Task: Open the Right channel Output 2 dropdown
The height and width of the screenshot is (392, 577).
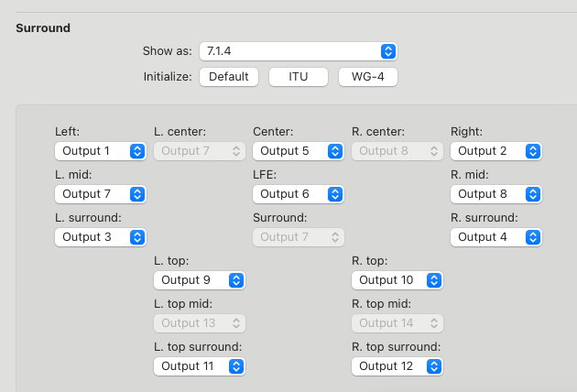Action: (x=496, y=151)
